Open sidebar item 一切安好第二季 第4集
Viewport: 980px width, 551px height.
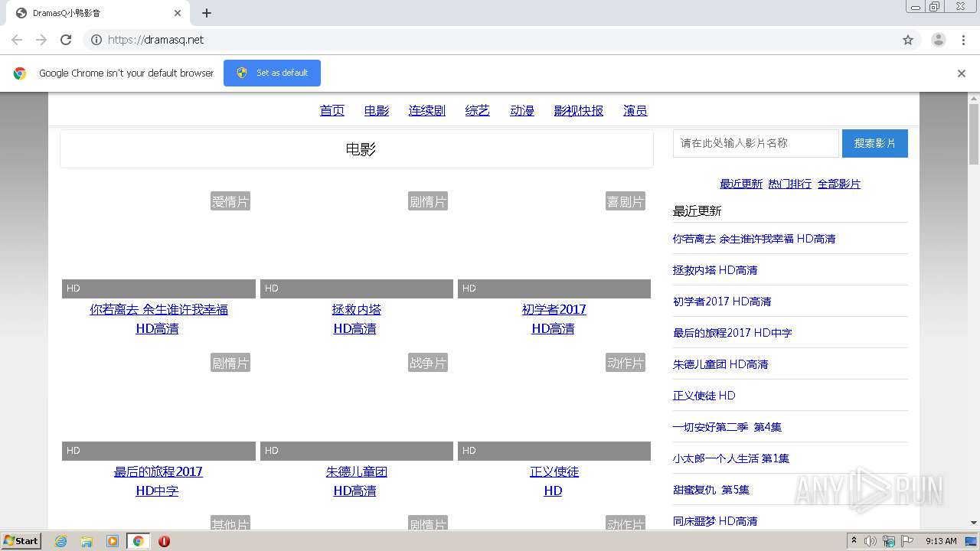[727, 427]
